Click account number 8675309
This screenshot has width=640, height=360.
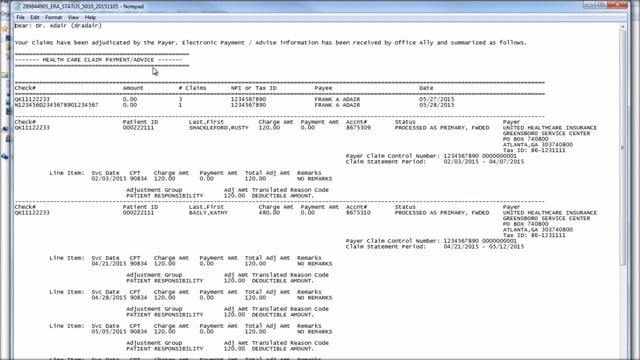click(x=358, y=128)
